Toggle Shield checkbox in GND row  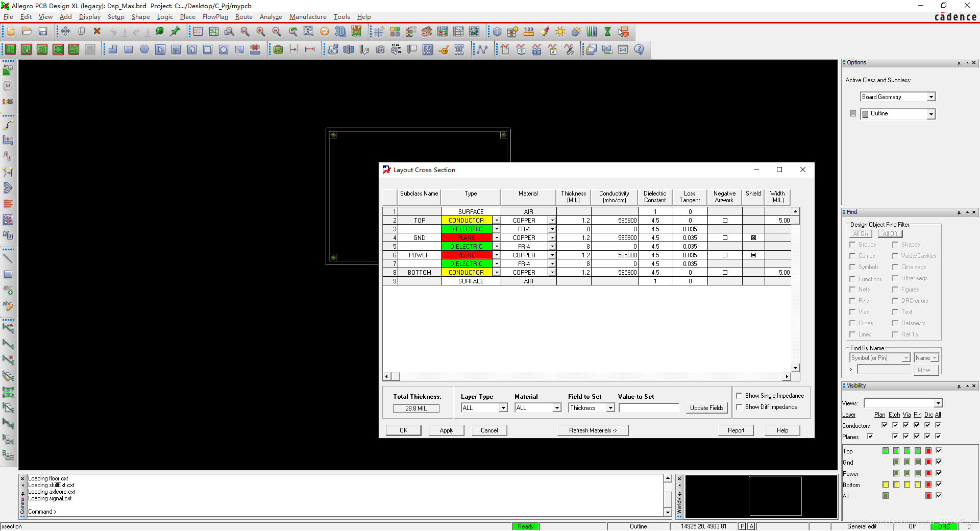(x=753, y=238)
